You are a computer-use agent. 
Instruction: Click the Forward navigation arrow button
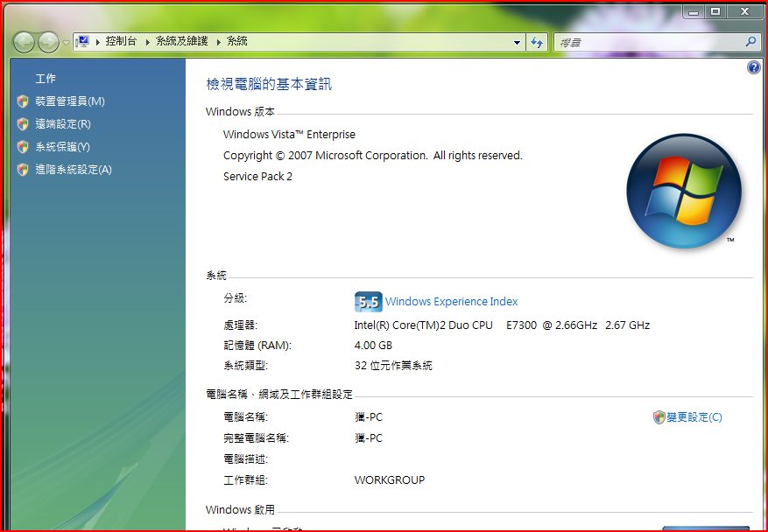point(48,41)
